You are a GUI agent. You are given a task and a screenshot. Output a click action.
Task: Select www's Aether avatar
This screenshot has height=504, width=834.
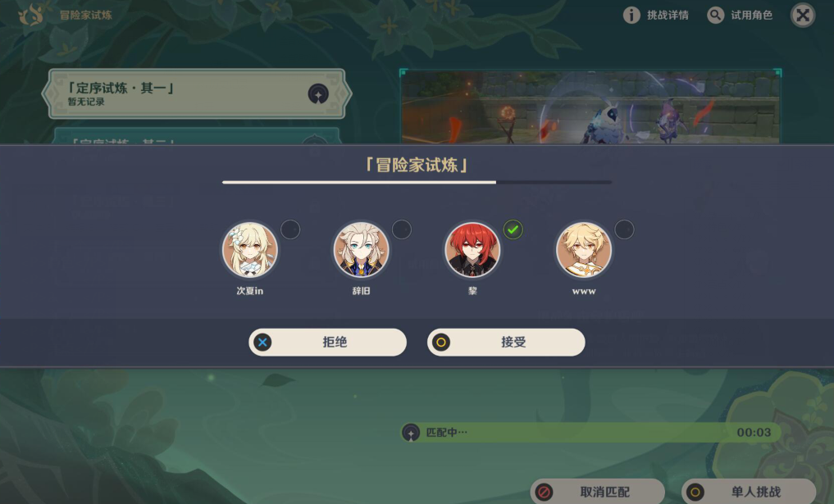[x=584, y=250]
